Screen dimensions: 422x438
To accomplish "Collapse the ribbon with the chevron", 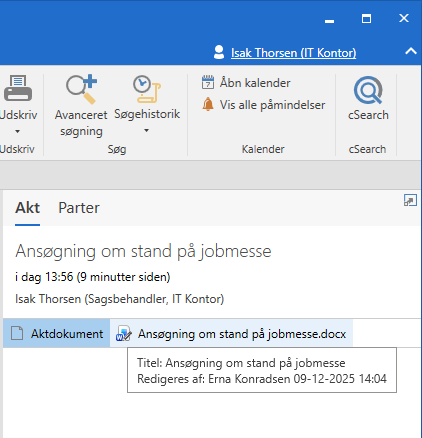I will pos(411,51).
